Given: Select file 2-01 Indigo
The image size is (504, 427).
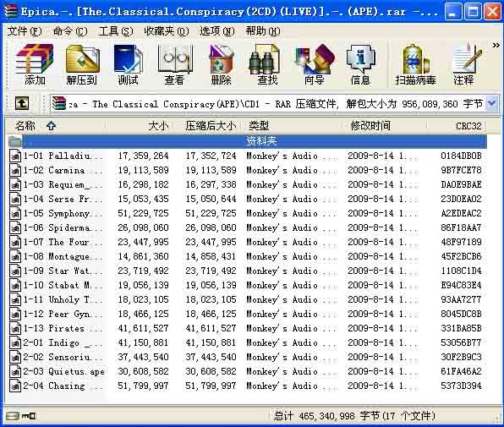Looking at the screenshot, I should (x=63, y=342).
